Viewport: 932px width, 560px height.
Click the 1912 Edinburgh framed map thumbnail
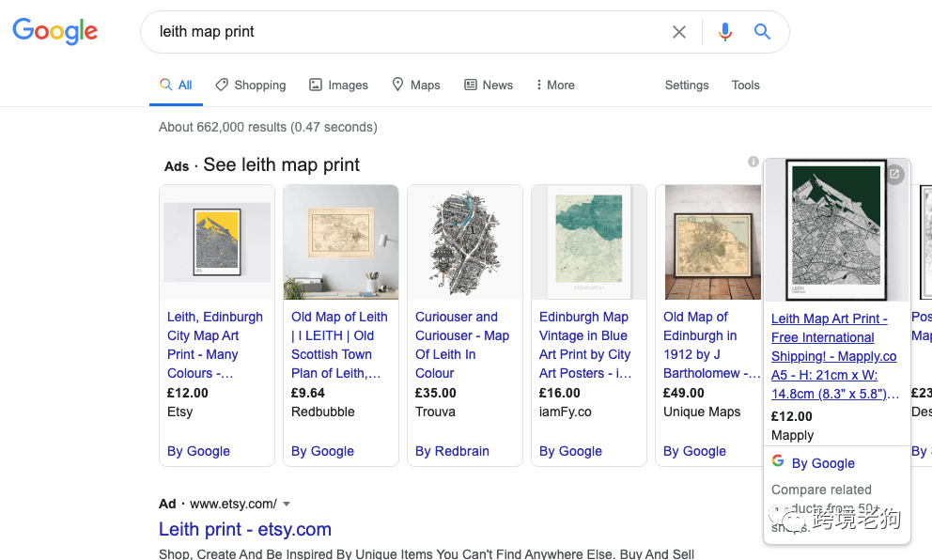pos(713,242)
